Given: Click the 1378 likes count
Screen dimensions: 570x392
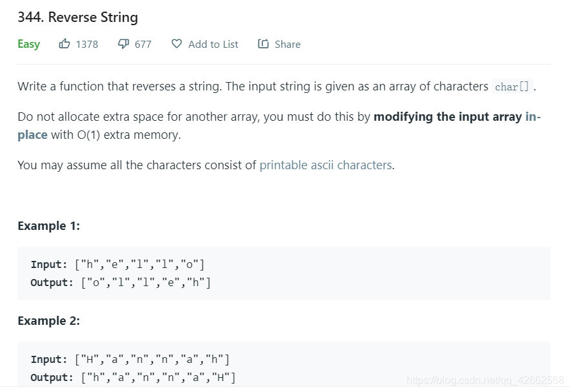Looking at the screenshot, I should point(87,44).
